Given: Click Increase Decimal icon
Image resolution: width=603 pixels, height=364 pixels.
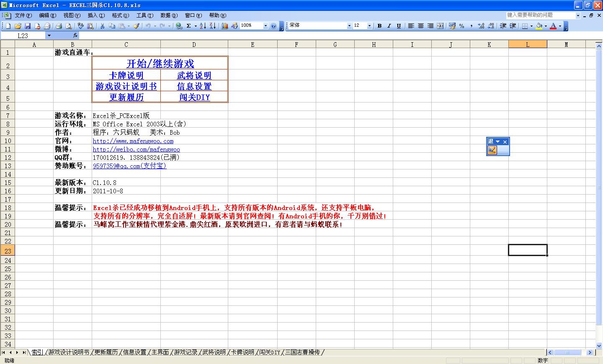Looking at the screenshot, I should coord(481,26).
